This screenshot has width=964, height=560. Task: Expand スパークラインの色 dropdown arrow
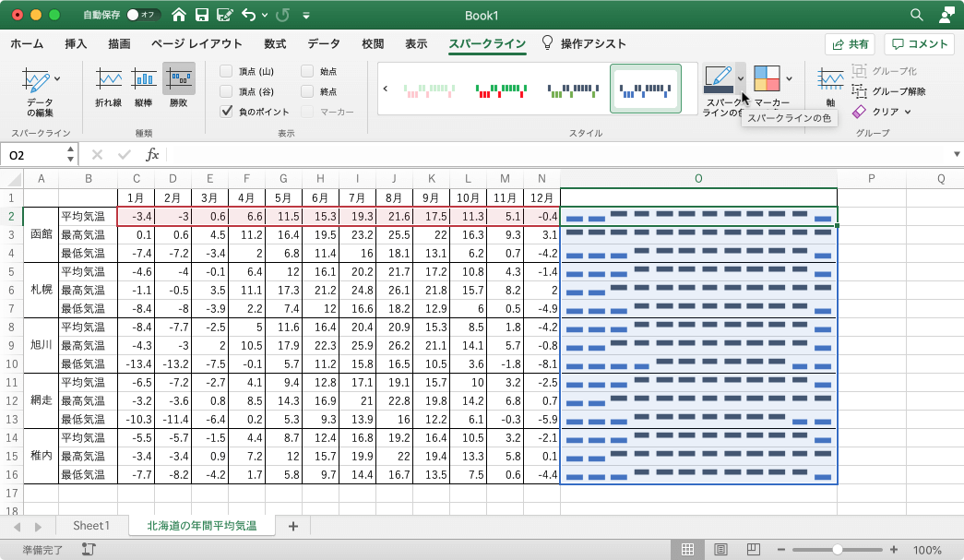click(x=740, y=78)
